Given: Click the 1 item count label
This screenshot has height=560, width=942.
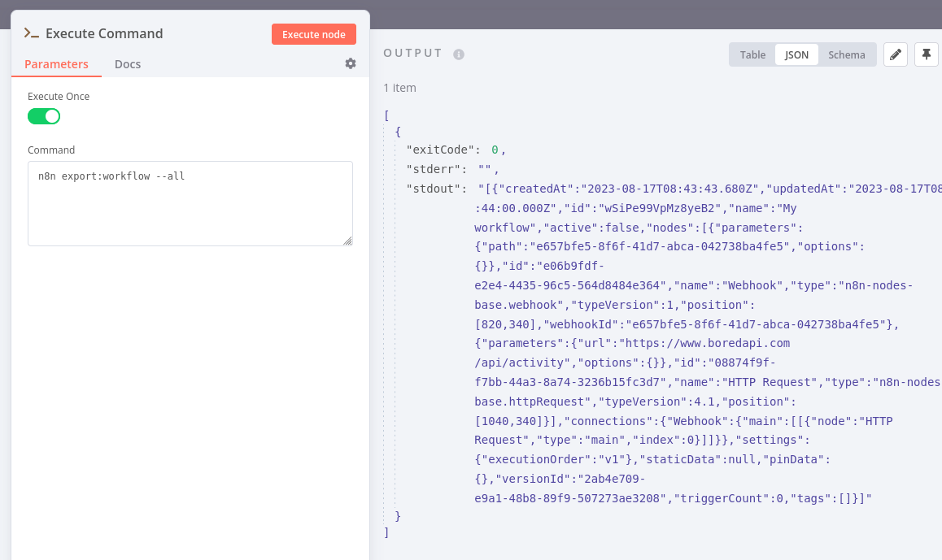Looking at the screenshot, I should 399,87.
